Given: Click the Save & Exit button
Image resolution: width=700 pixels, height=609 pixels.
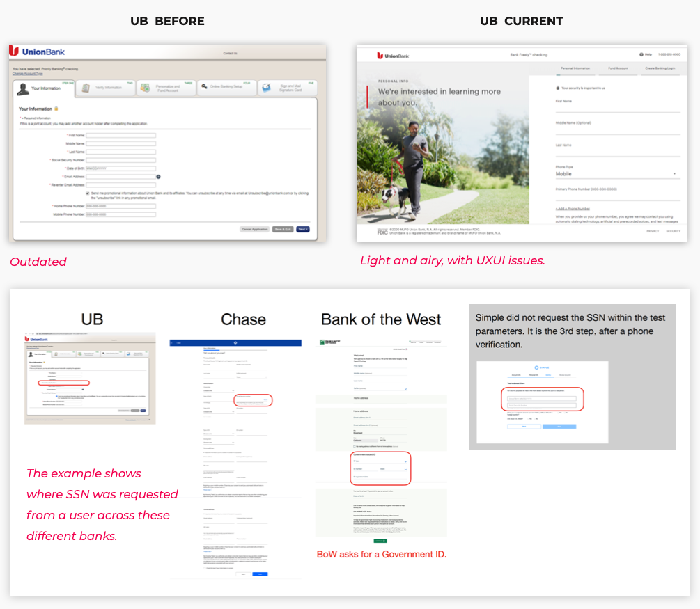Looking at the screenshot, I should [283, 229].
